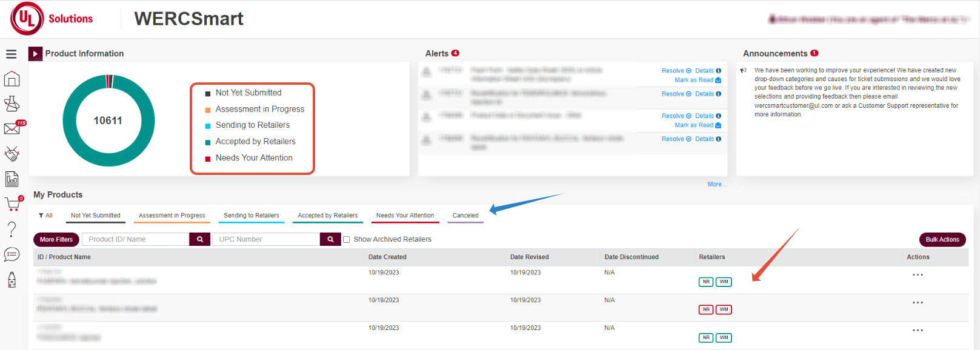
Task: Toggle Accepted by Retailers legend item
Action: coord(250,141)
